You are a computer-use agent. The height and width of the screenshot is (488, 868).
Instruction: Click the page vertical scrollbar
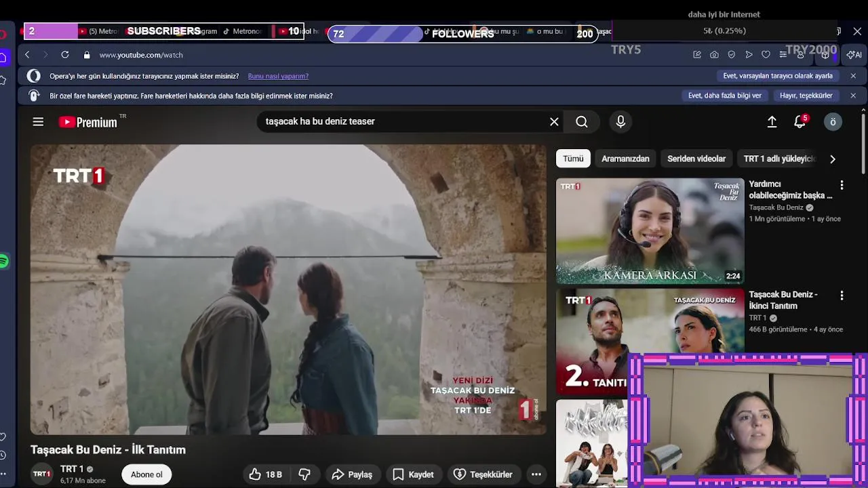[863, 142]
